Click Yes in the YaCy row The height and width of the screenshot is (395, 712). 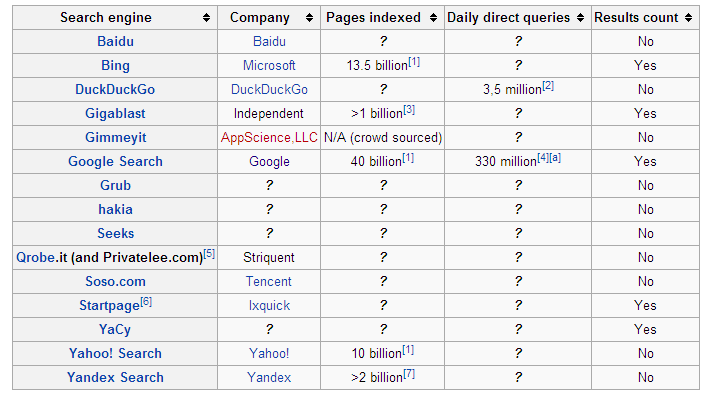645,330
